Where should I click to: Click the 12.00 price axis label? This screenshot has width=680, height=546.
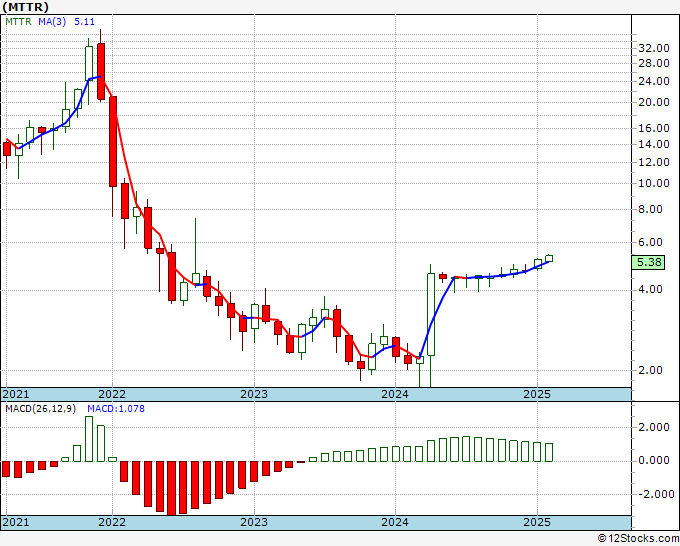tap(654, 162)
